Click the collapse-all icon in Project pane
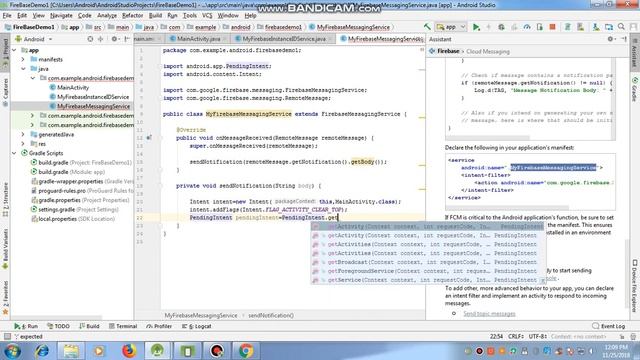This screenshot has height=360, width=640. point(100,39)
